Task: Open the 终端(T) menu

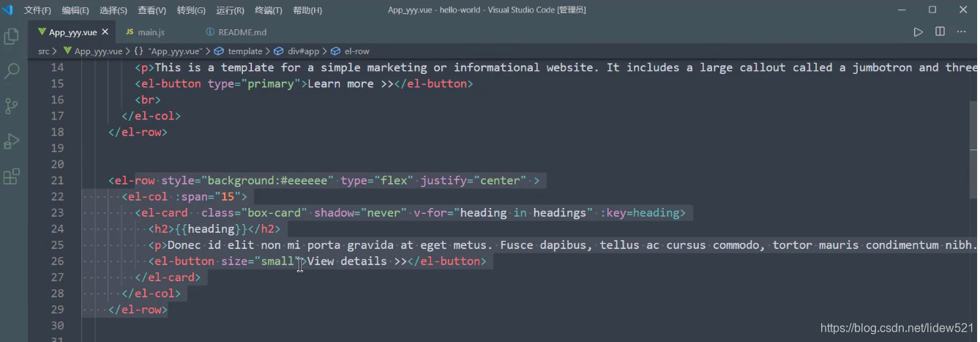Action: tap(269, 10)
